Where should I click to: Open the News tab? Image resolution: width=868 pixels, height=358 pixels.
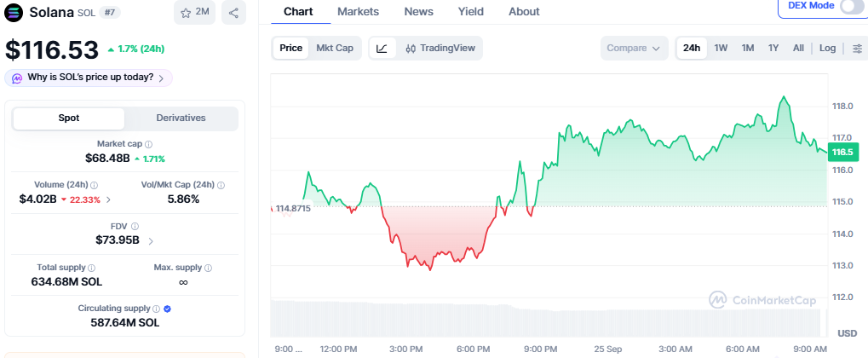(x=419, y=12)
